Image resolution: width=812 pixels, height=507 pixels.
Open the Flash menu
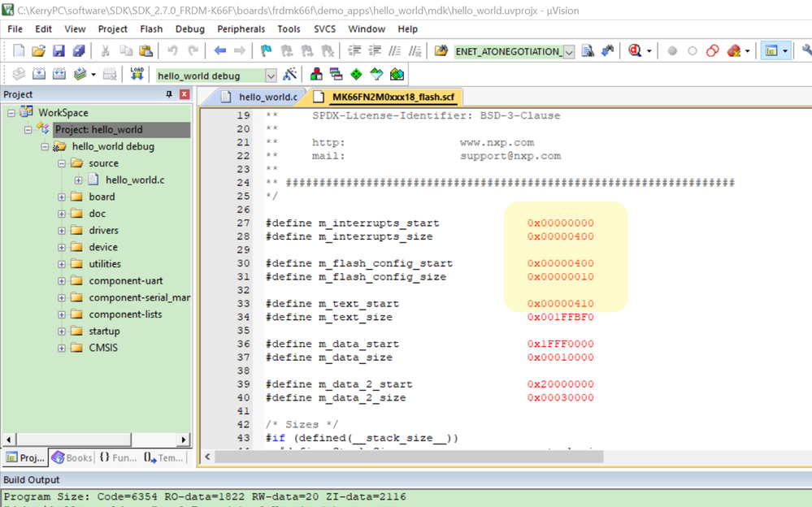151,29
